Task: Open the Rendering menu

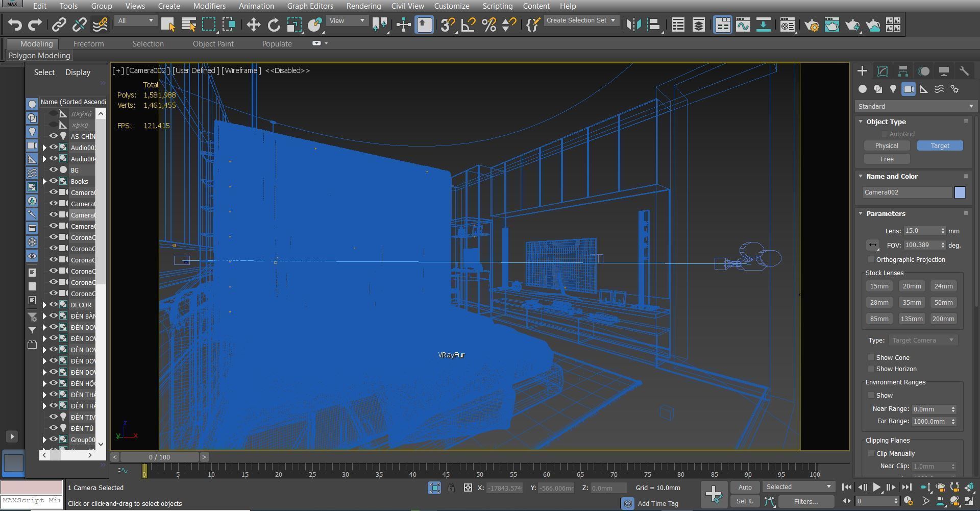Action: tap(363, 6)
